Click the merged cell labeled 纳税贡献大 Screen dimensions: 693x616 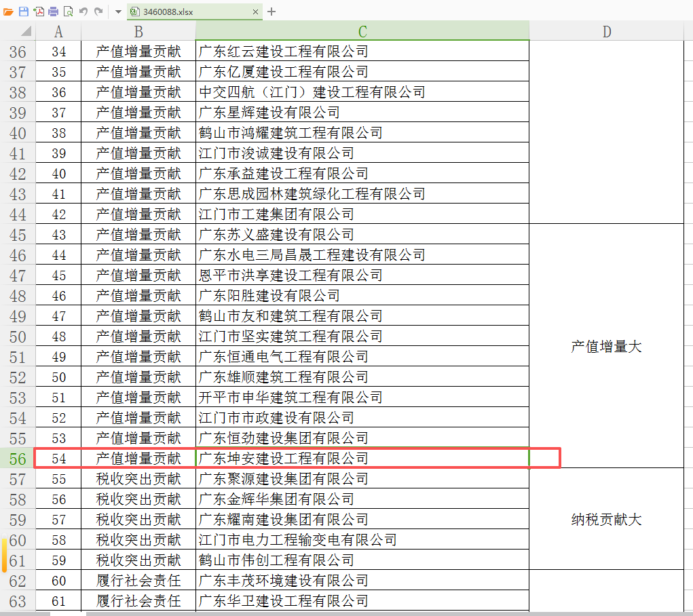[x=606, y=520]
